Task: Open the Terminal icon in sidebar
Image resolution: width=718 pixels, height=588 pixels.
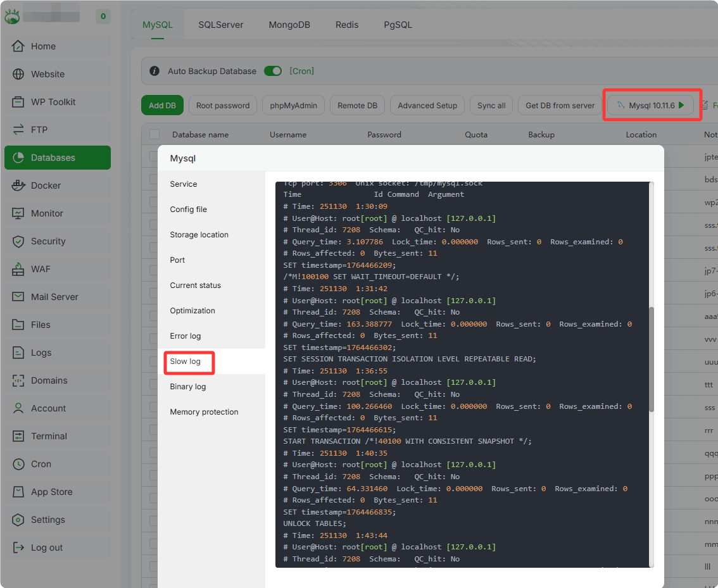Action: pos(18,436)
